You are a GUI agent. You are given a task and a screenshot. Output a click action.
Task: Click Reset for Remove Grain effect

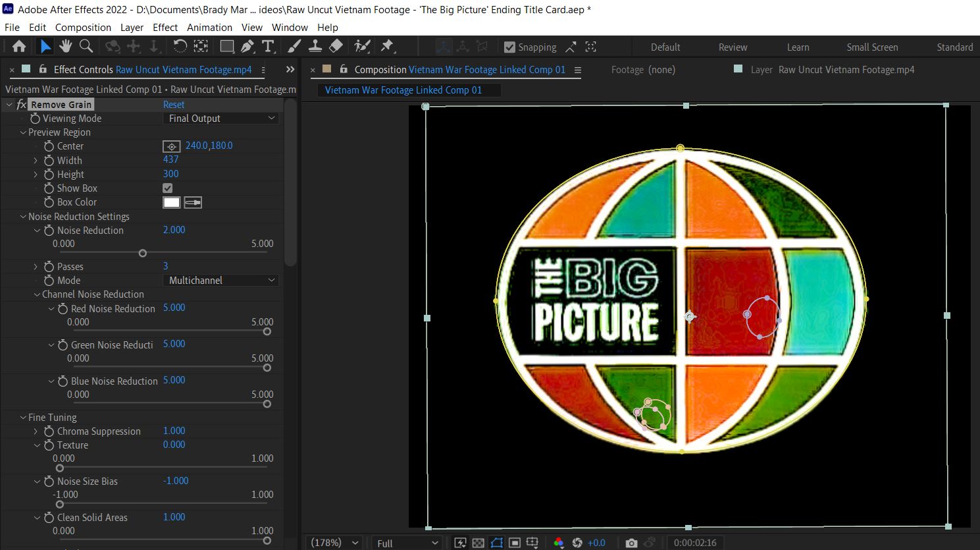tap(174, 105)
